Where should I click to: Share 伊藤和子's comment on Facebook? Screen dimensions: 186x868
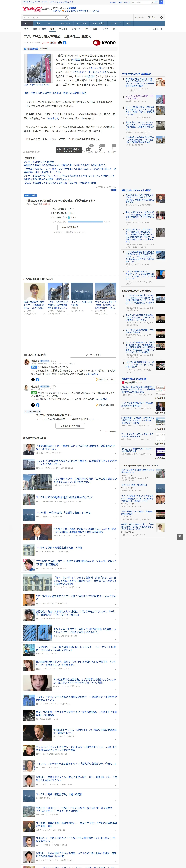pyautogui.click(x=38, y=379)
